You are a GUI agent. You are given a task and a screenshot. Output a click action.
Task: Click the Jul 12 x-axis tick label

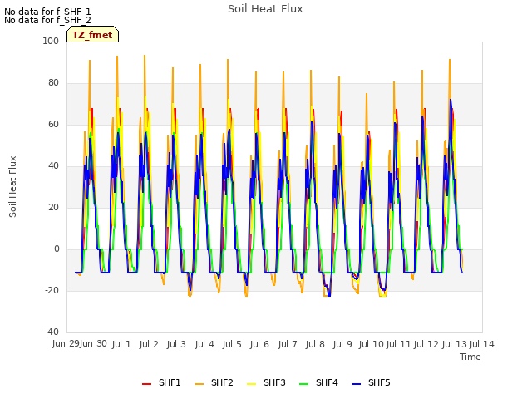click(426, 344)
